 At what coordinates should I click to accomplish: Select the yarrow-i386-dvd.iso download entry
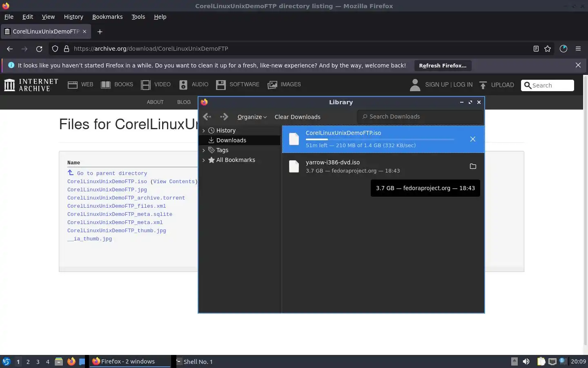pyautogui.click(x=383, y=166)
